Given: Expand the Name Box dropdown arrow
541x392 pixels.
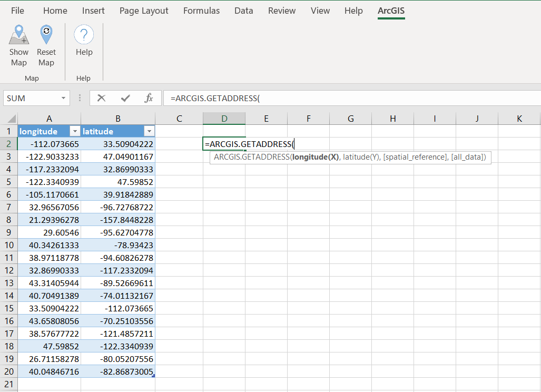Looking at the screenshot, I should (64, 99).
